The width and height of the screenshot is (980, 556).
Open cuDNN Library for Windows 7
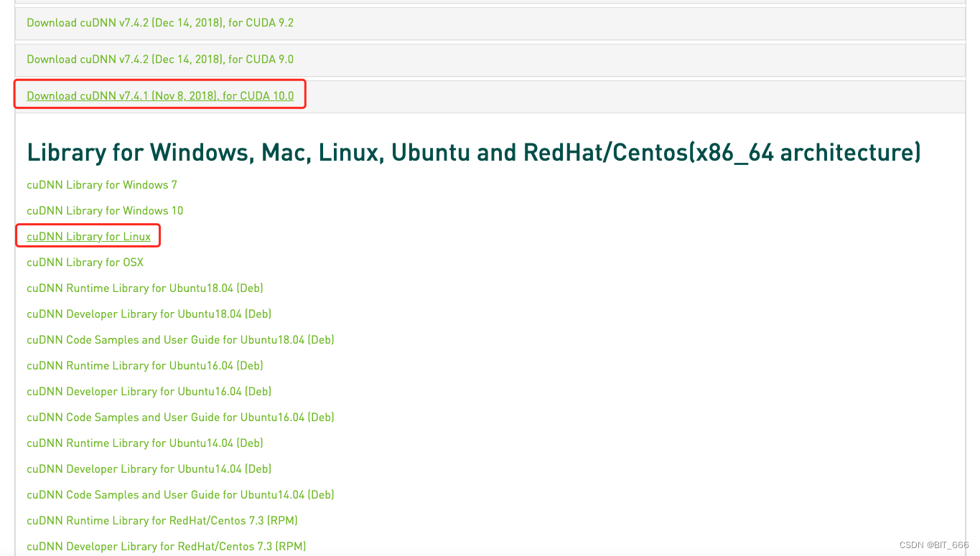pos(102,185)
